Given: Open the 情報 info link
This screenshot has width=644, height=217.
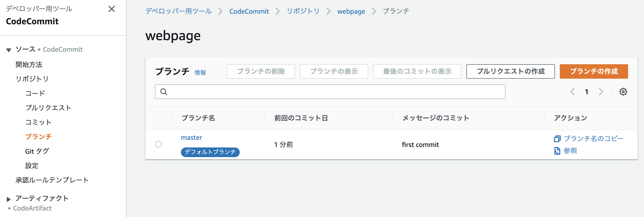Looking at the screenshot, I should pyautogui.click(x=200, y=72).
